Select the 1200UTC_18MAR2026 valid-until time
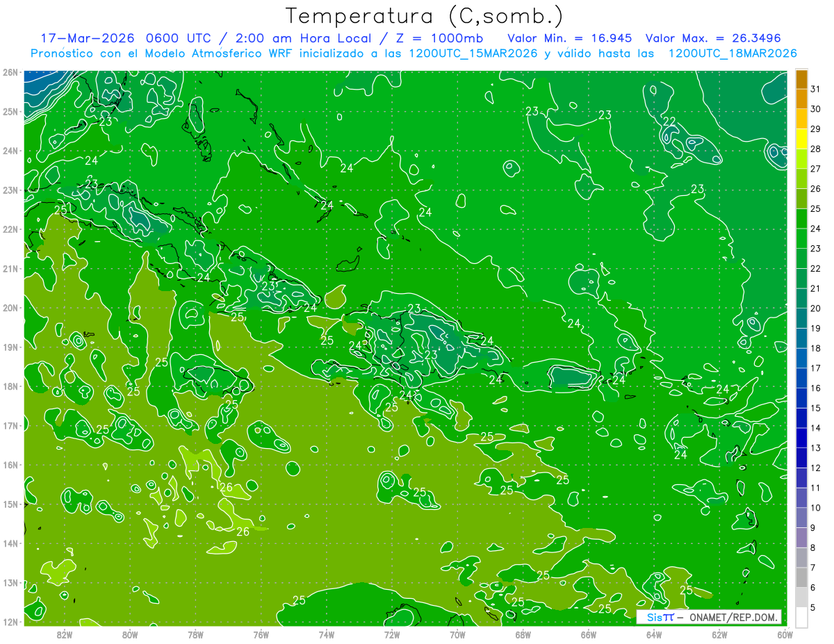Viewport: 834px width, 644px height. (x=732, y=53)
